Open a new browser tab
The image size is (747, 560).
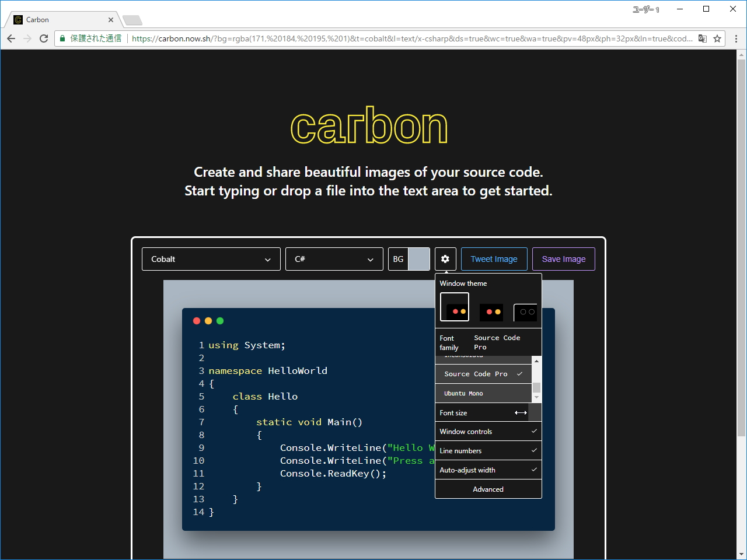coord(132,20)
